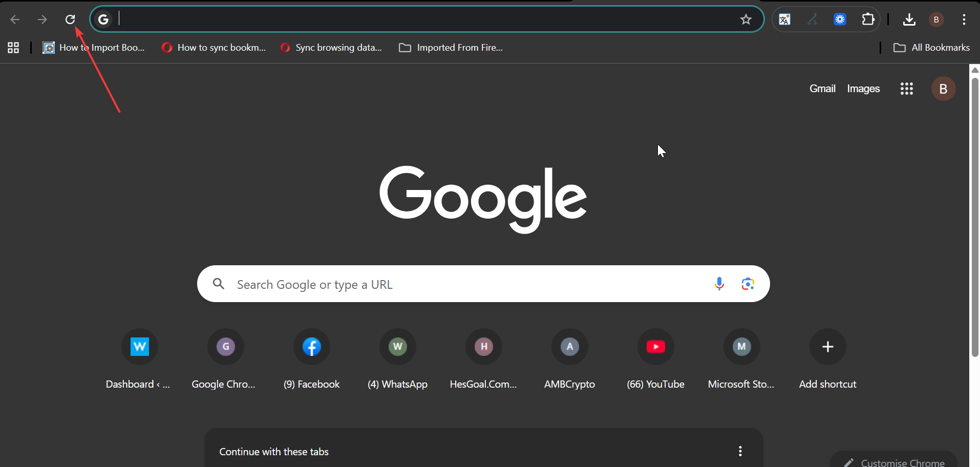Click the Customise Chrome button

(893, 460)
